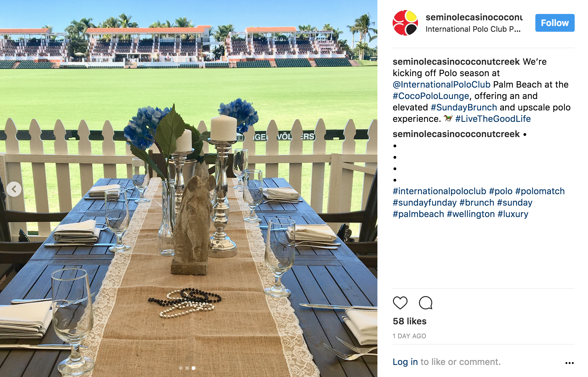The image size is (588, 377).
Task: Open the #LiveTheGoodLife hashtag
Action: coord(493,119)
